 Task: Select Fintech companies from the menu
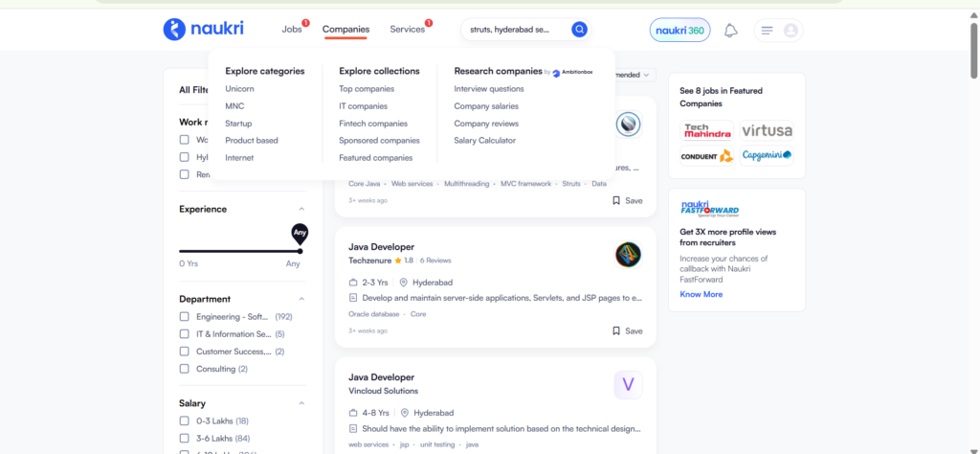click(373, 124)
